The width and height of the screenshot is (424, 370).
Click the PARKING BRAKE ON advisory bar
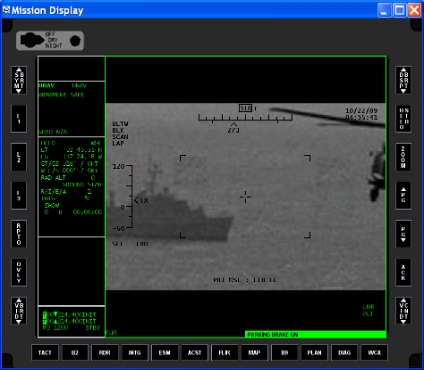click(315, 334)
